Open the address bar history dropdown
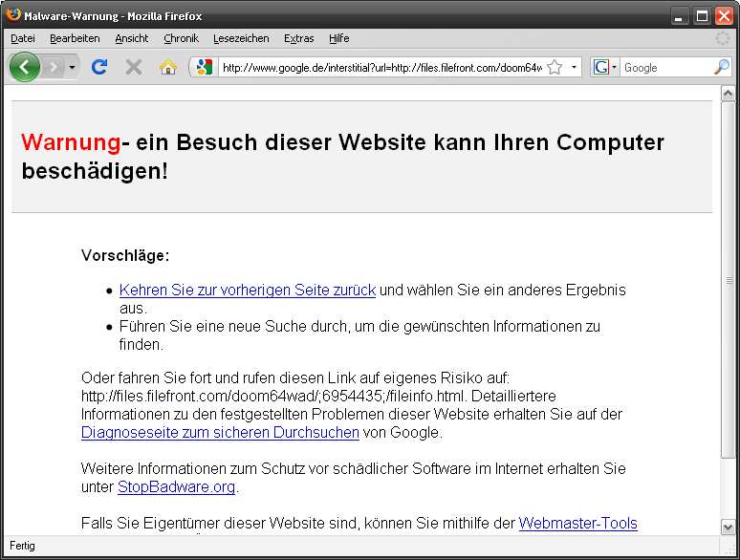This screenshot has width=740, height=560. point(574,68)
